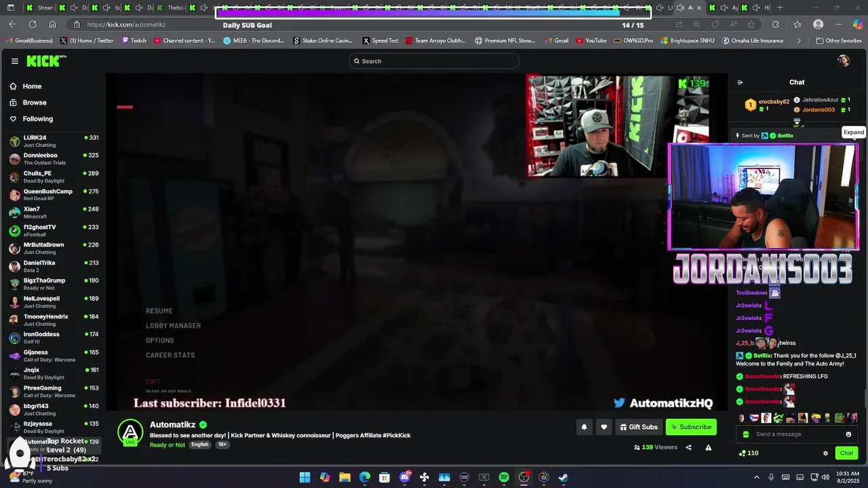Click the 110 channel points icon
The height and width of the screenshot is (488, 868).
tap(743, 453)
